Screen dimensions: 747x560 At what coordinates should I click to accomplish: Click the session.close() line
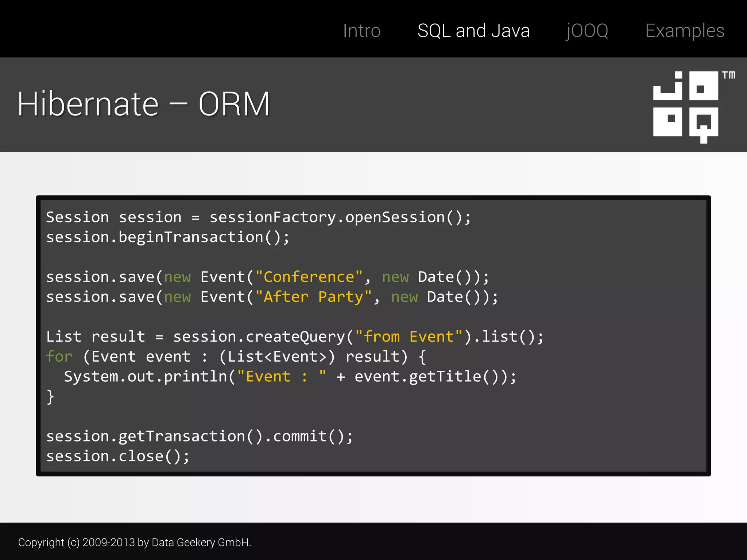pos(118,456)
